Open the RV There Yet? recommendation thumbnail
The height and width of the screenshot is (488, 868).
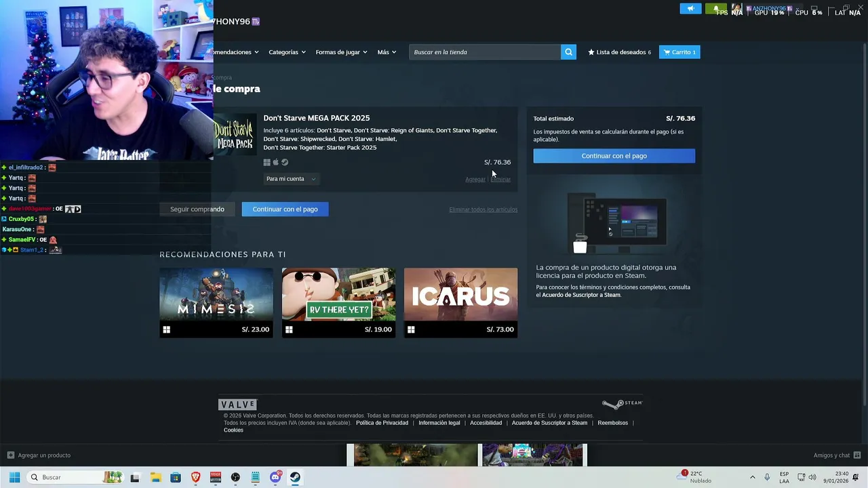coord(338,294)
